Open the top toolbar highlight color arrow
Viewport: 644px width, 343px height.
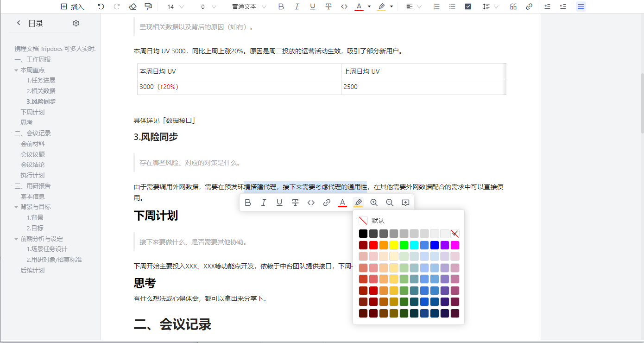point(392,6)
